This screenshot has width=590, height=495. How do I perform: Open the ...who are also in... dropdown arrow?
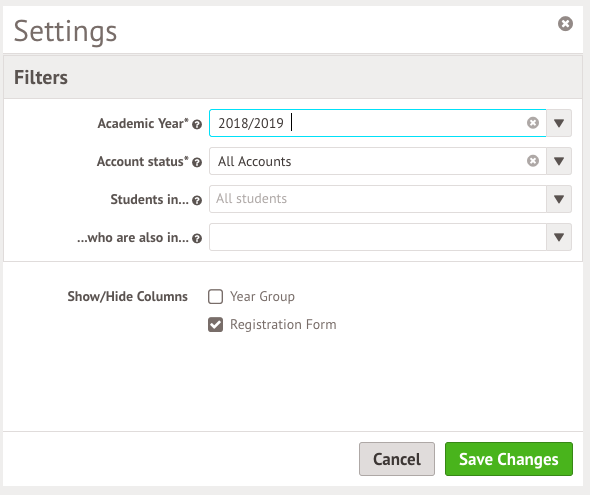click(559, 237)
